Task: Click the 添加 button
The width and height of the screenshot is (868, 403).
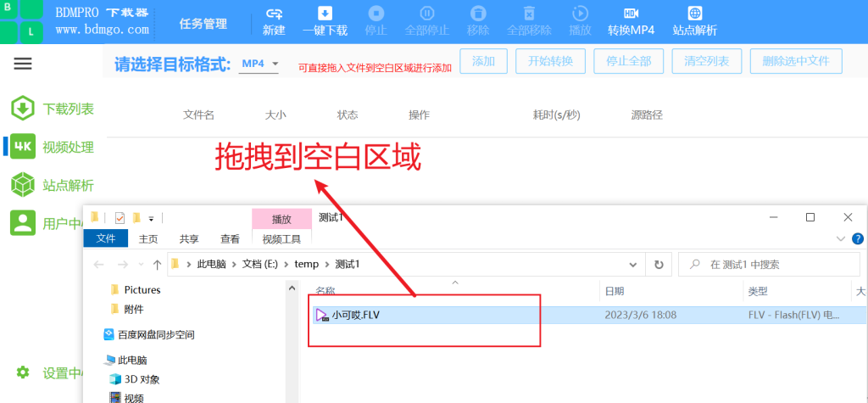Action: click(x=483, y=61)
